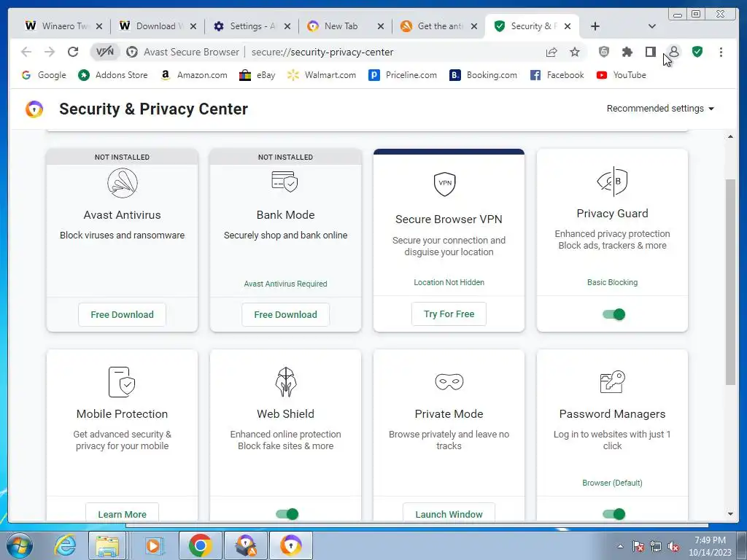Click Free Download under Avast Antivirus
This screenshot has height=560, width=747.
point(122,315)
